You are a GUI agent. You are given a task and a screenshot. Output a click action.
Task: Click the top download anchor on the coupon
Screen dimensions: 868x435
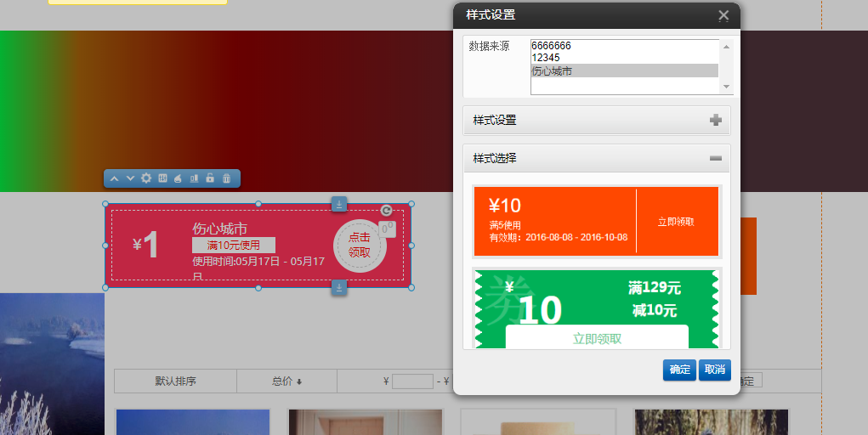[x=338, y=204]
